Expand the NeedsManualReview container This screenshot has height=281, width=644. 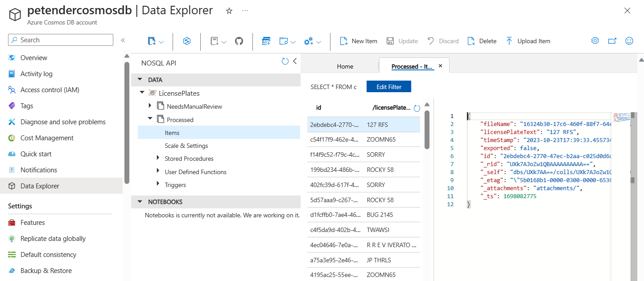pos(150,106)
